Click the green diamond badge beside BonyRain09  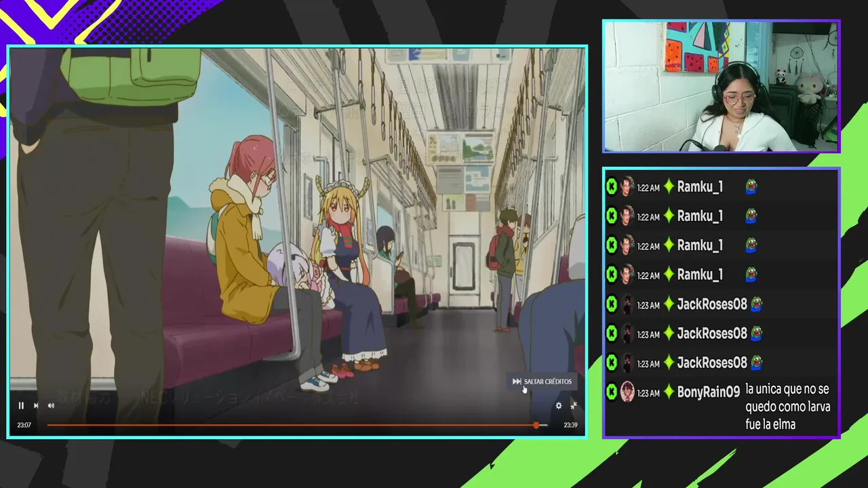669,392
